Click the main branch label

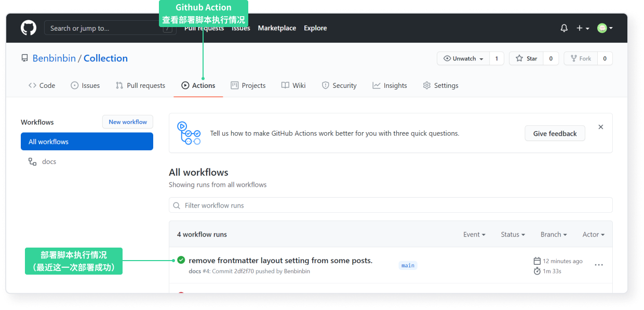[408, 265]
